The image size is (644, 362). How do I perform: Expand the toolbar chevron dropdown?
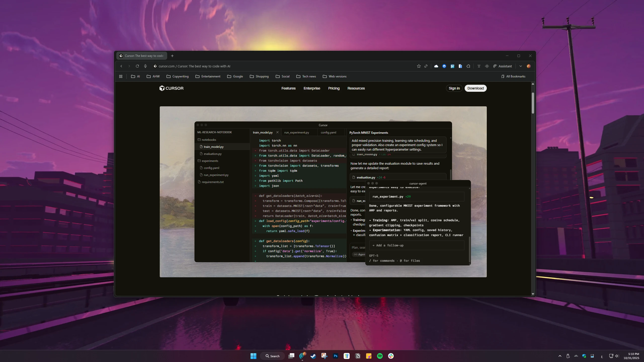point(520,66)
